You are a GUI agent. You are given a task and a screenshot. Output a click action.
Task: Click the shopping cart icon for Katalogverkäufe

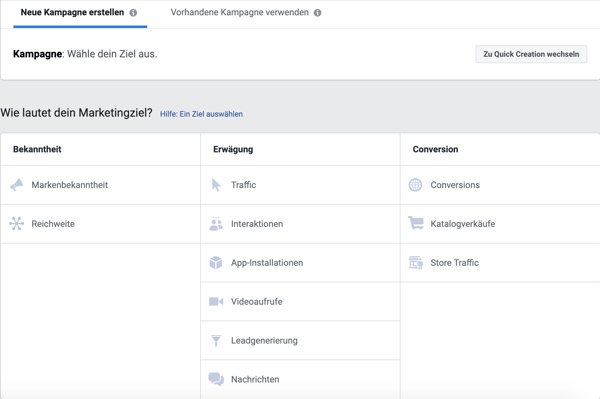tap(416, 223)
